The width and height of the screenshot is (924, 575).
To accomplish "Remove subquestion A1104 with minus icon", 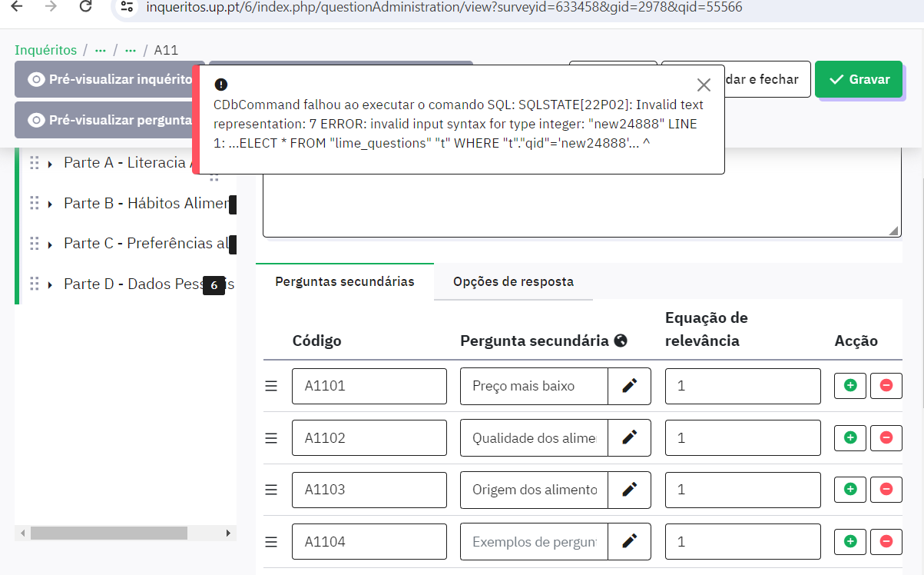I will (886, 542).
